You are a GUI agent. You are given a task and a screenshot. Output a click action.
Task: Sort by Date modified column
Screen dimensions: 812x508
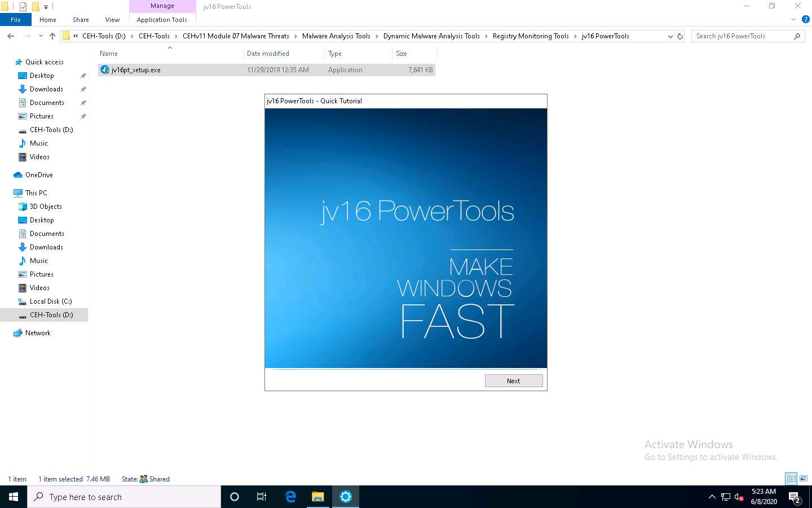coord(284,54)
